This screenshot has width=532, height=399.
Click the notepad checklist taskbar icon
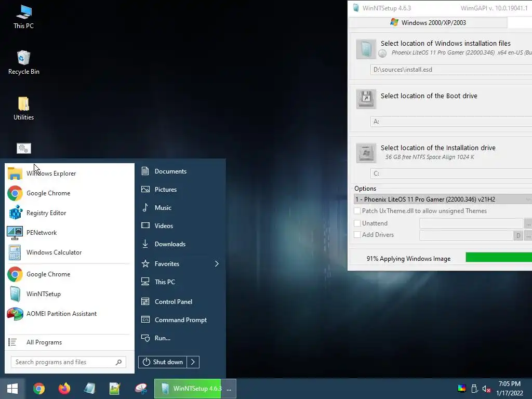click(x=115, y=389)
